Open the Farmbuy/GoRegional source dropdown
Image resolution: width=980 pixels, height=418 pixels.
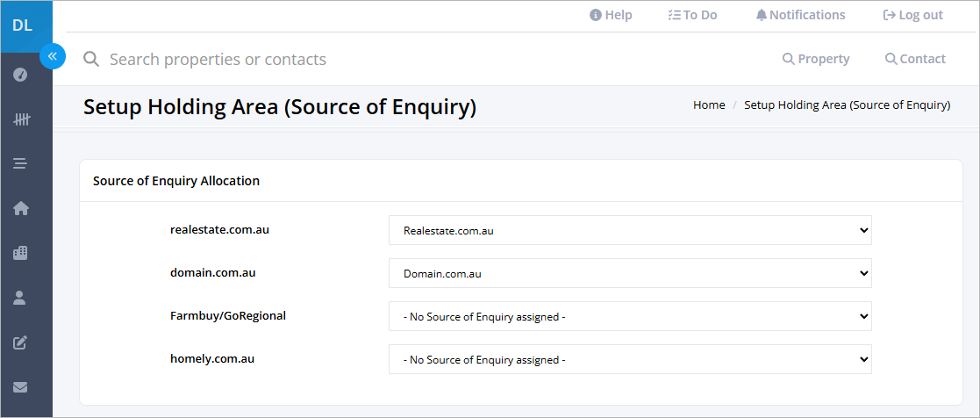[x=630, y=317]
